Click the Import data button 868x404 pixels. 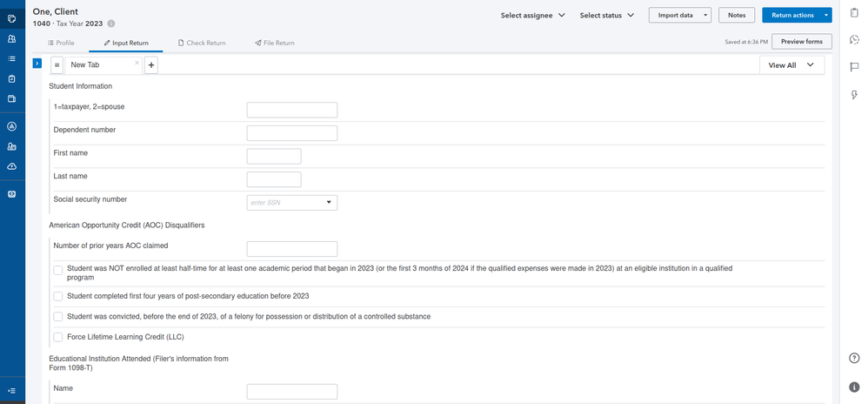pyautogui.click(x=676, y=16)
